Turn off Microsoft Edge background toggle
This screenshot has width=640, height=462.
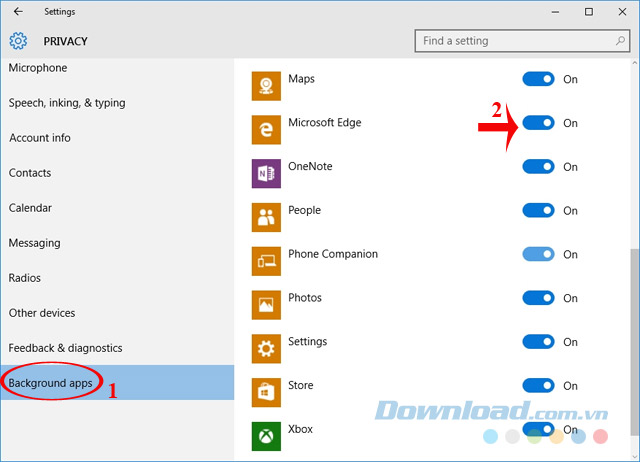click(538, 123)
